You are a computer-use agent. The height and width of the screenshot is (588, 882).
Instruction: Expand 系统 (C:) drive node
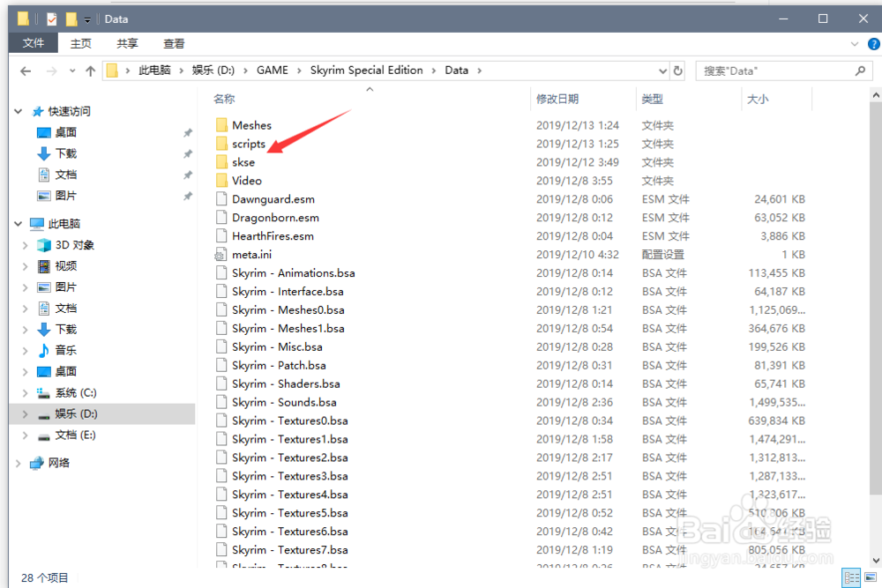pyautogui.click(x=26, y=392)
